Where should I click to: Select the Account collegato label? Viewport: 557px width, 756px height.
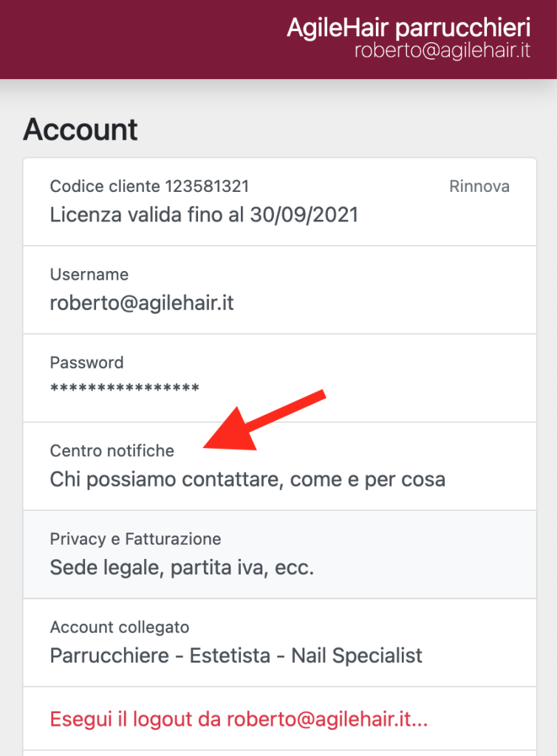click(x=120, y=628)
